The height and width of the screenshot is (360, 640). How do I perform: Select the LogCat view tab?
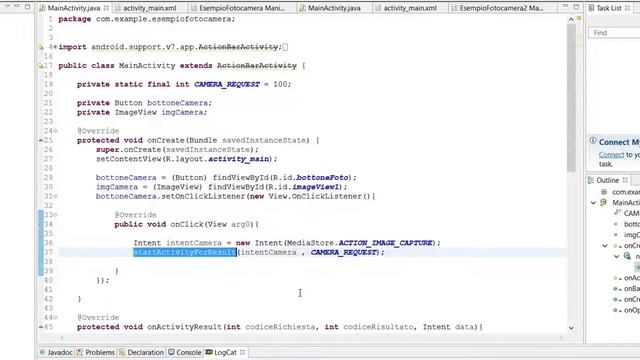[221, 352]
